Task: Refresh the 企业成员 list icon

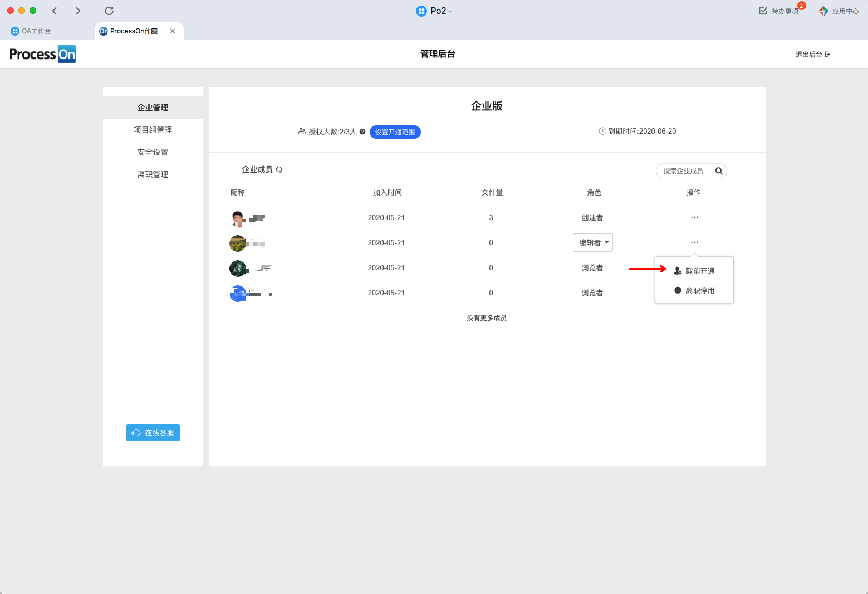Action: [x=279, y=169]
